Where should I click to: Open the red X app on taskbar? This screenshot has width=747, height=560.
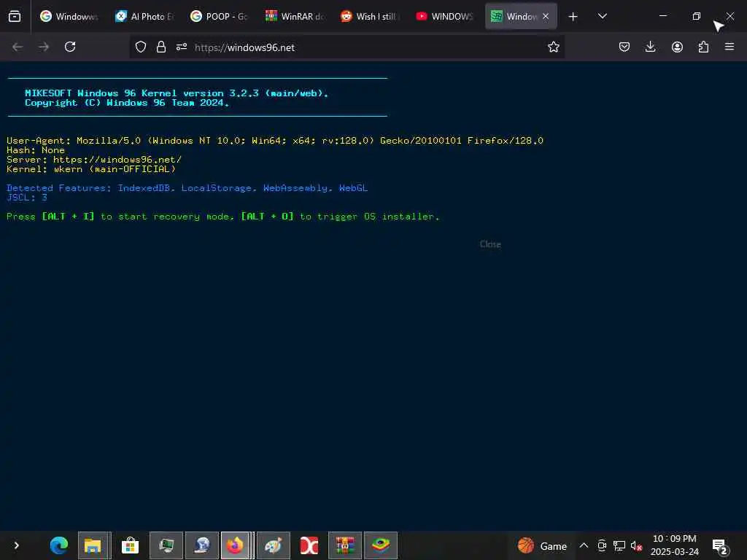pos(309,545)
